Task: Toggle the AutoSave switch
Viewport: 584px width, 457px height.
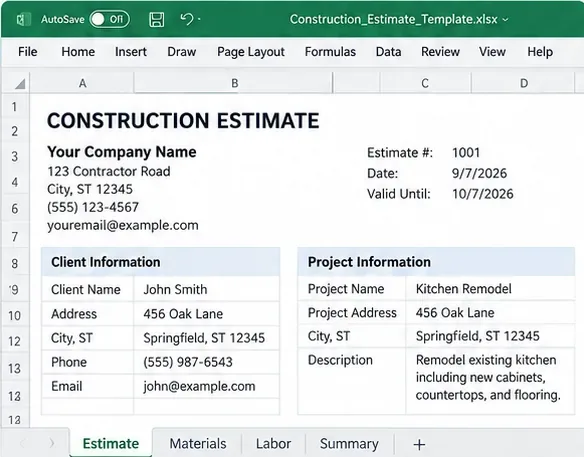Action: [109, 19]
